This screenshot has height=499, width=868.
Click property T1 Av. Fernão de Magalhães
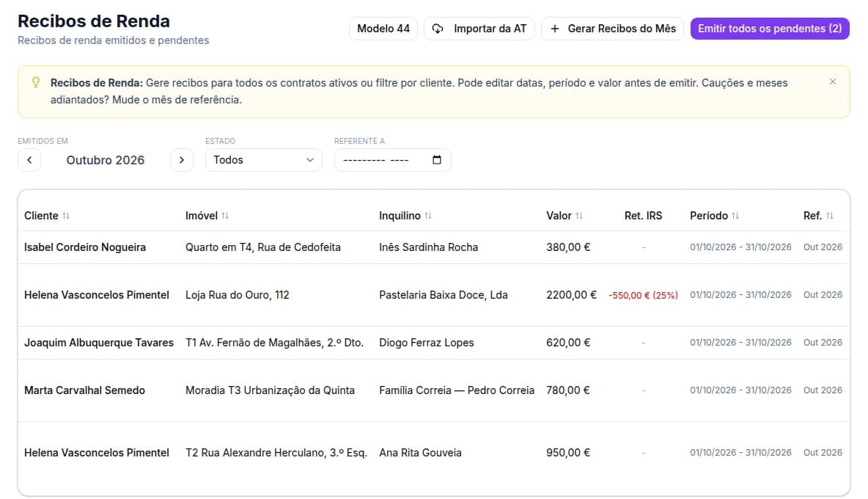pos(275,343)
